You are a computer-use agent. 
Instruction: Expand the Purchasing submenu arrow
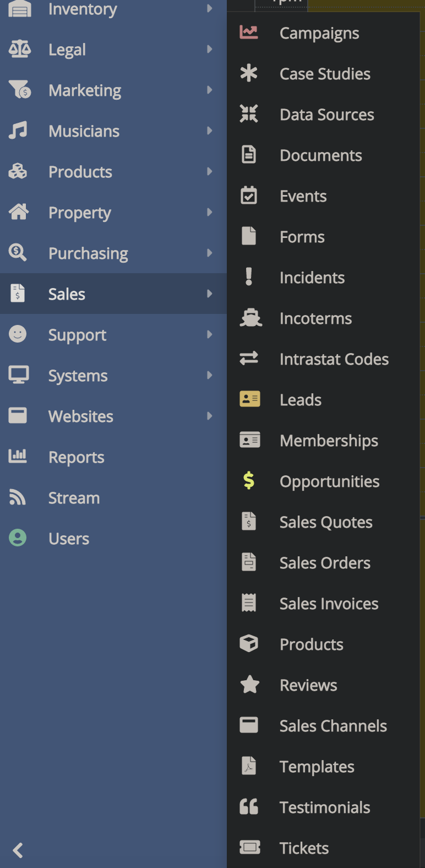click(x=209, y=253)
